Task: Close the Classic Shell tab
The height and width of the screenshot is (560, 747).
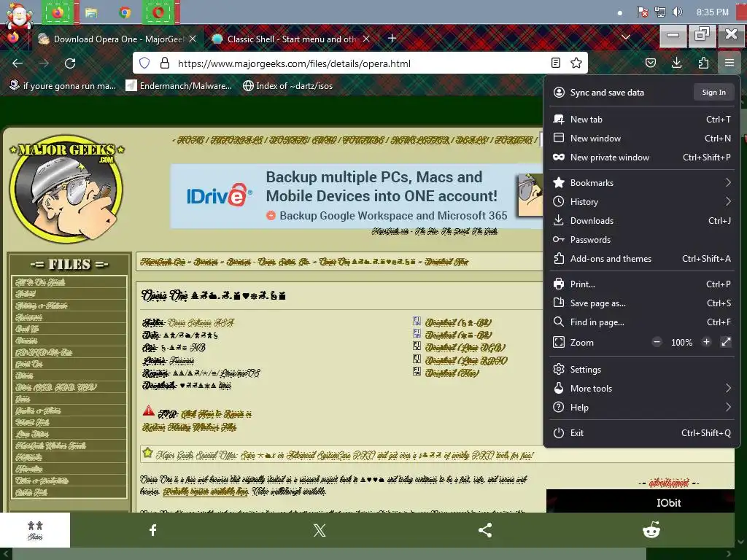Action: 366,39
